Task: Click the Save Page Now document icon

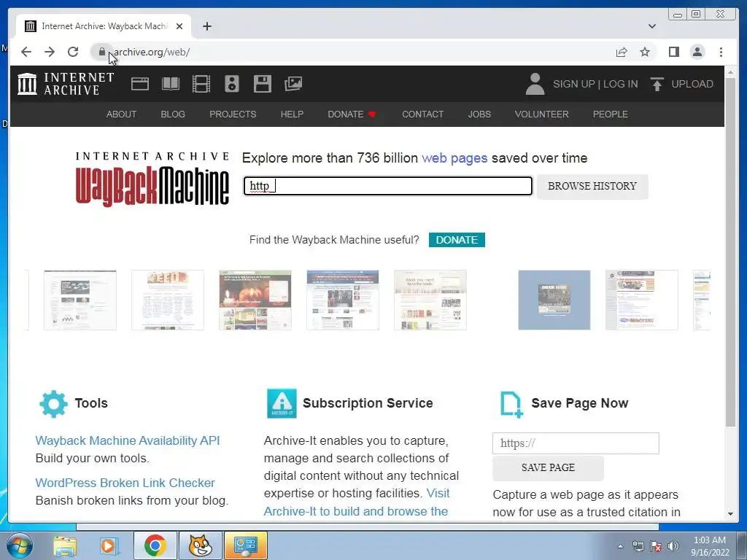Action: tap(511, 405)
